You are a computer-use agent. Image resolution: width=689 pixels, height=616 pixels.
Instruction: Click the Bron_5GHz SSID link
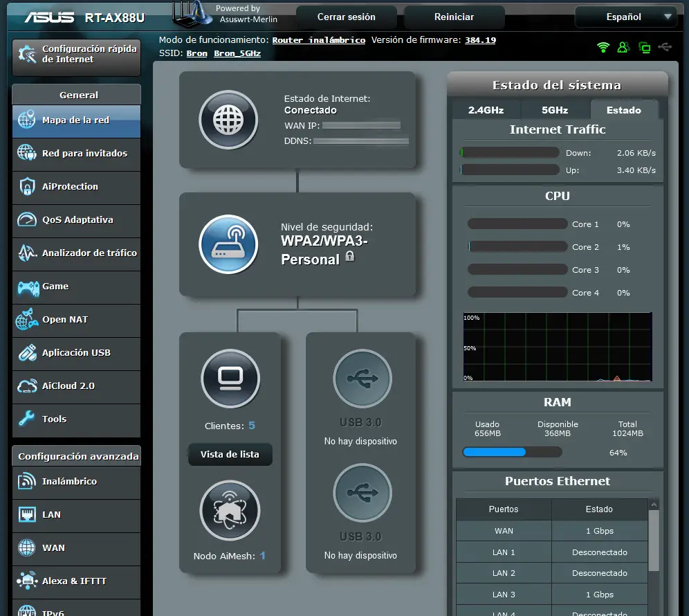(x=237, y=53)
